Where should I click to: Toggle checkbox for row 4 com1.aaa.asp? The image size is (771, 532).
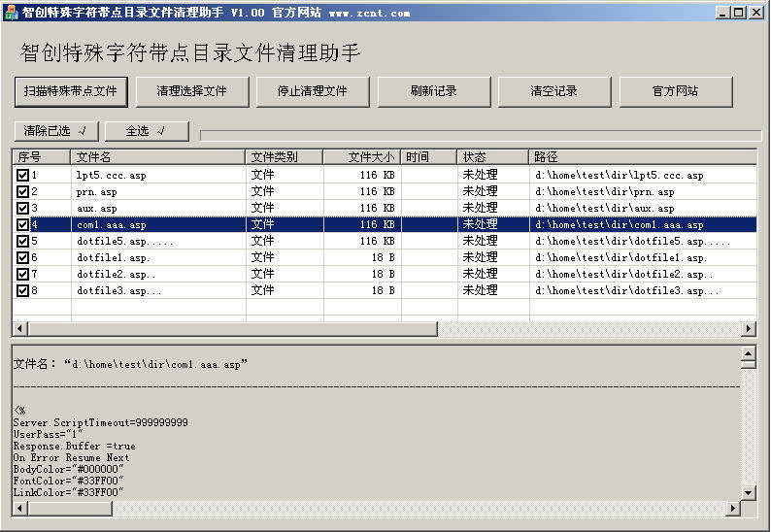coord(22,224)
